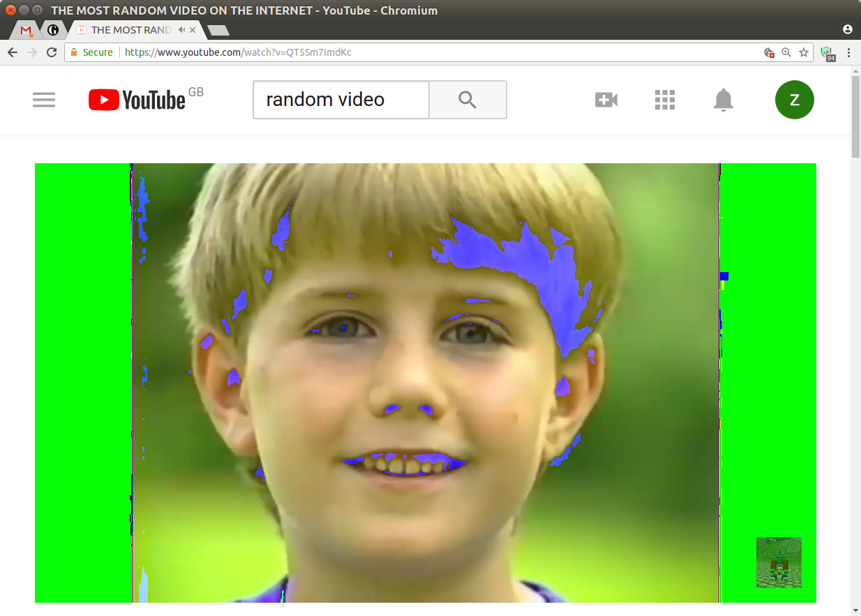Screen dimensions: 861x616
Task: Bookmark this page with the star
Action: coord(804,52)
